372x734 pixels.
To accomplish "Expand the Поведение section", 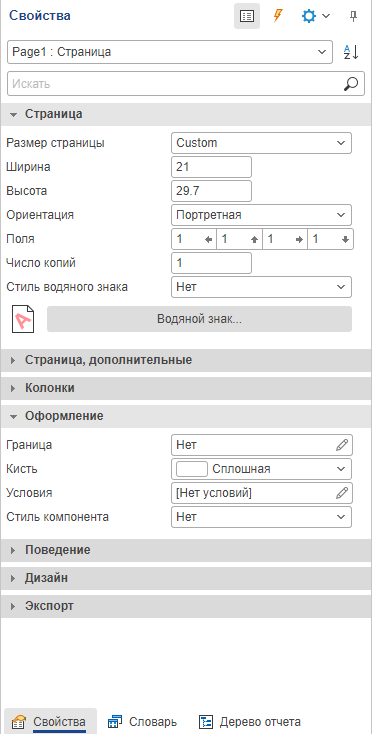I will tap(186, 550).
